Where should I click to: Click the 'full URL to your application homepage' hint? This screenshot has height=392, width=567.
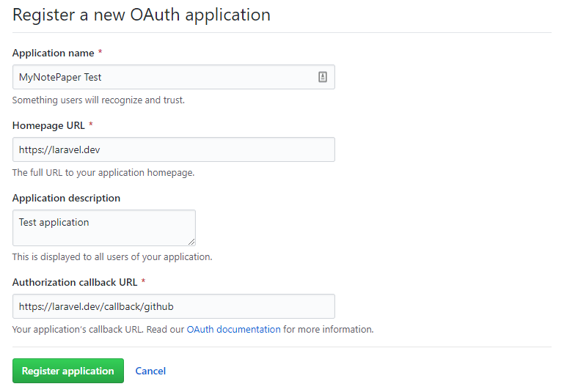point(103,173)
